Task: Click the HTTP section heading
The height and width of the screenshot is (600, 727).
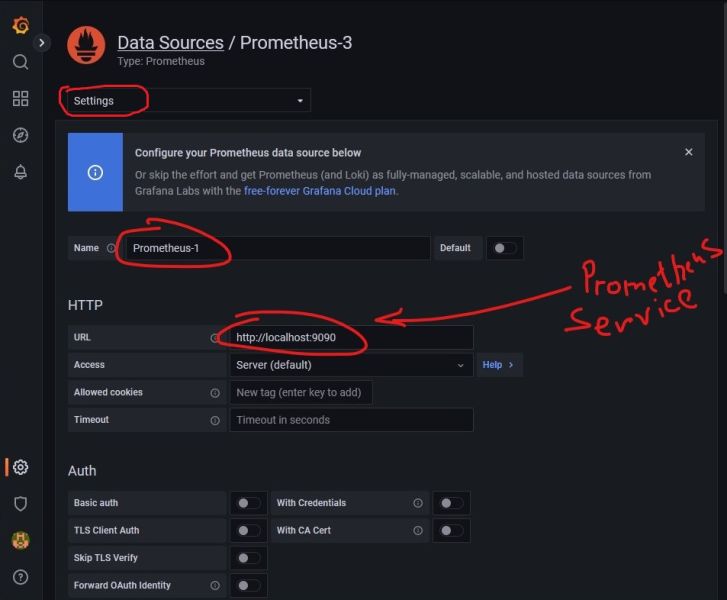Action: tap(85, 305)
